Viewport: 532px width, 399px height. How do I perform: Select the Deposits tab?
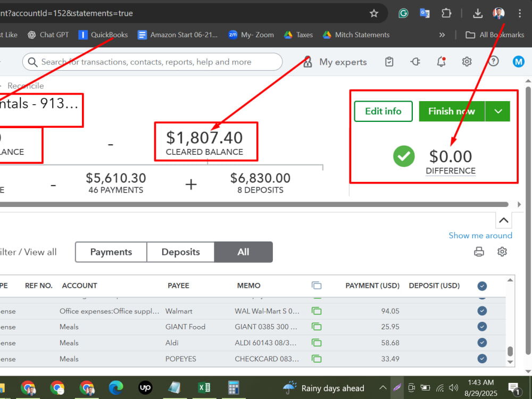pyautogui.click(x=180, y=252)
